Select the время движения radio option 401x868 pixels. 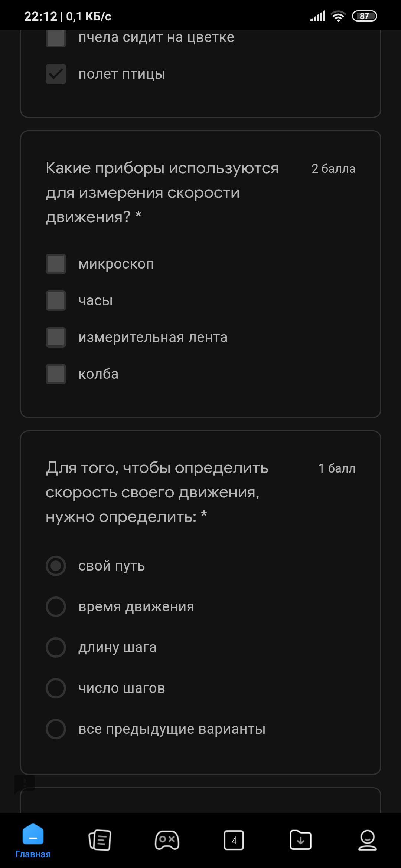56,606
